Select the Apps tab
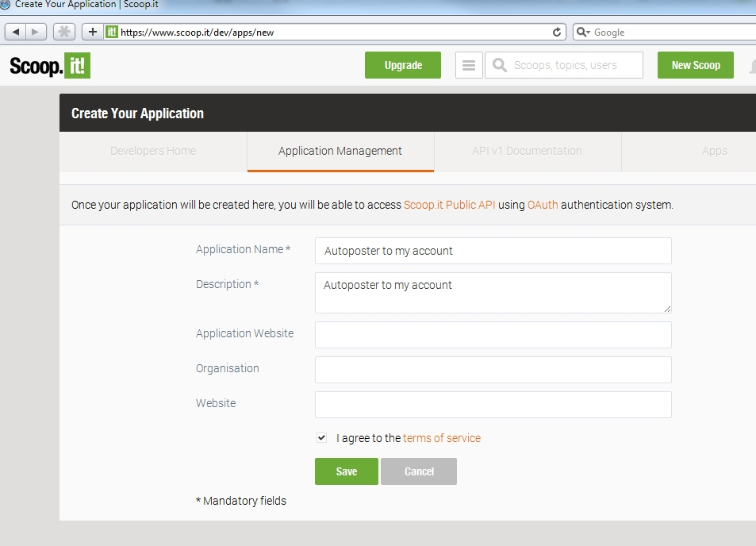Screen dimensions: 756x546 tap(713, 151)
